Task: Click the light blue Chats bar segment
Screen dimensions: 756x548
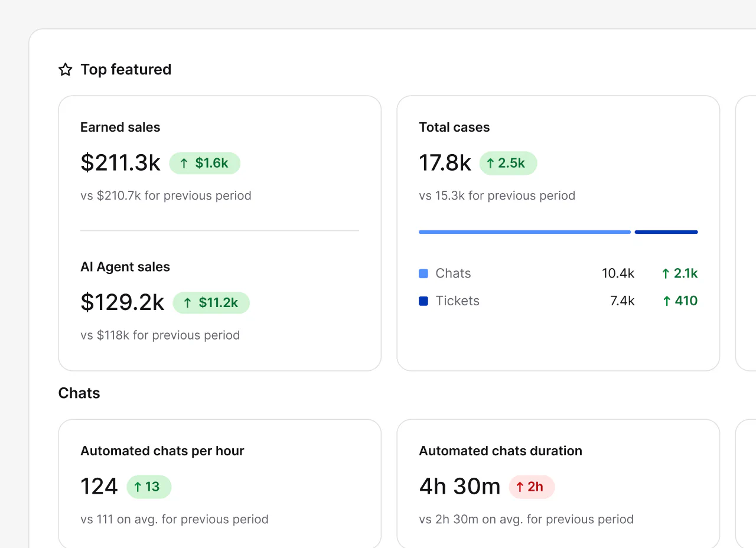Action: click(524, 232)
